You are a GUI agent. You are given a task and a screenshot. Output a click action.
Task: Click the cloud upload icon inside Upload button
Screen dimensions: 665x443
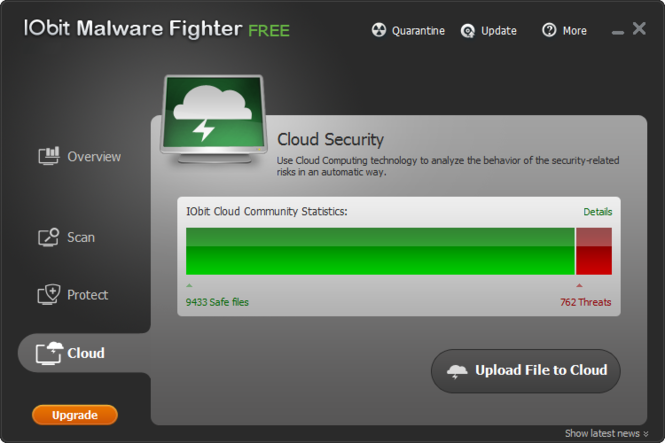tap(457, 371)
